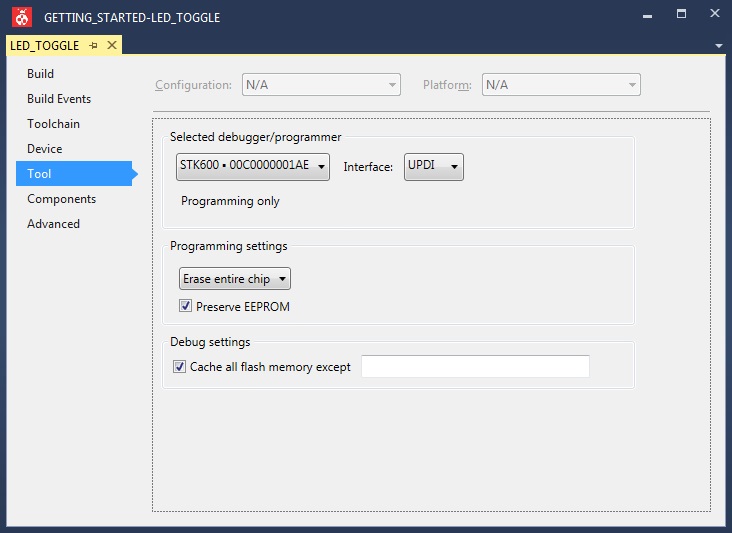This screenshot has width=732, height=533.
Task: Select the Device page
Action: click(45, 149)
